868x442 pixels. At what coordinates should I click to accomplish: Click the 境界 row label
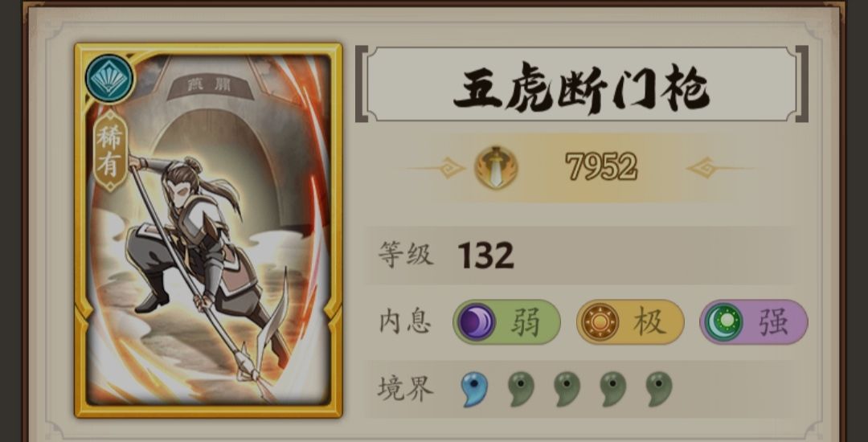click(x=405, y=389)
